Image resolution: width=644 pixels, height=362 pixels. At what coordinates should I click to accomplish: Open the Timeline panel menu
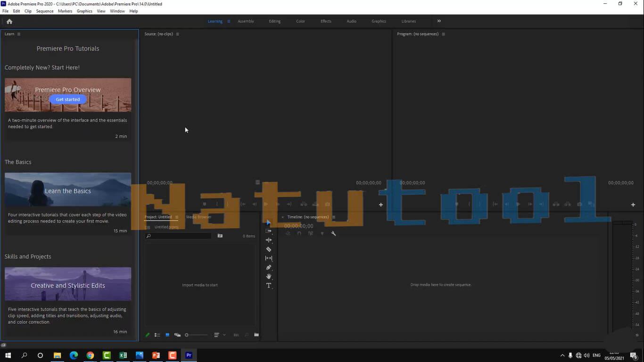pyautogui.click(x=333, y=217)
